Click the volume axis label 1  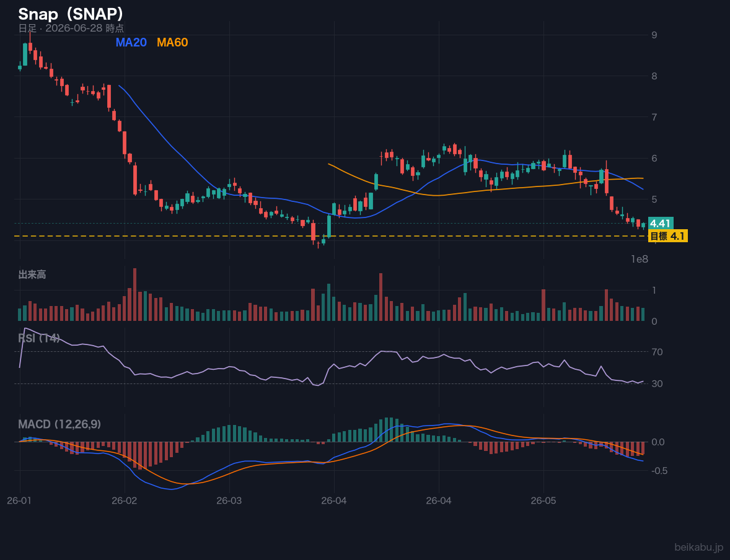(654, 291)
